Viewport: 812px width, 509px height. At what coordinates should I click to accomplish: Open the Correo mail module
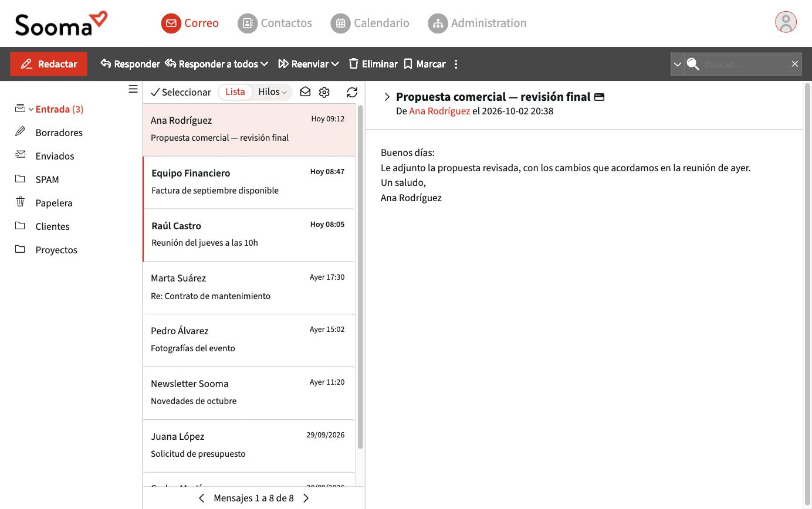pyautogui.click(x=190, y=23)
